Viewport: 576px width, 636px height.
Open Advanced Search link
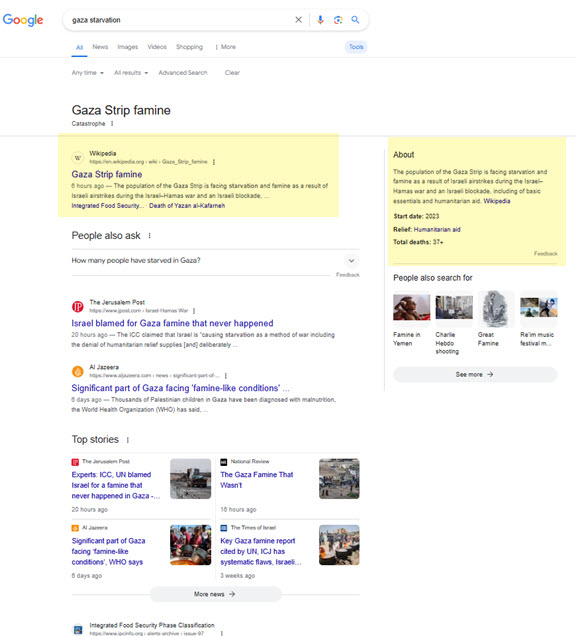click(183, 73)
